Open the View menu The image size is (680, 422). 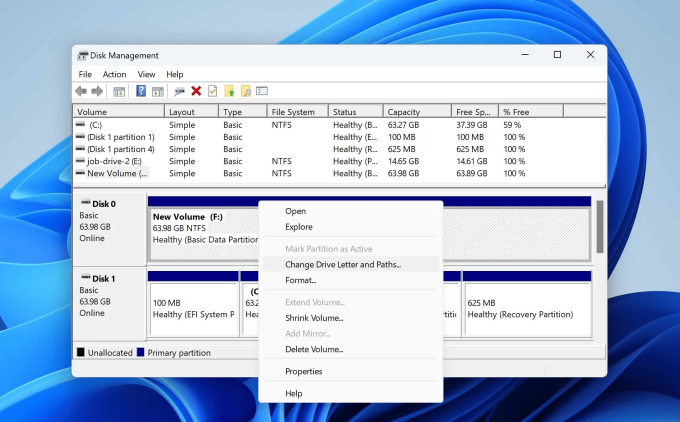point(146,74)
